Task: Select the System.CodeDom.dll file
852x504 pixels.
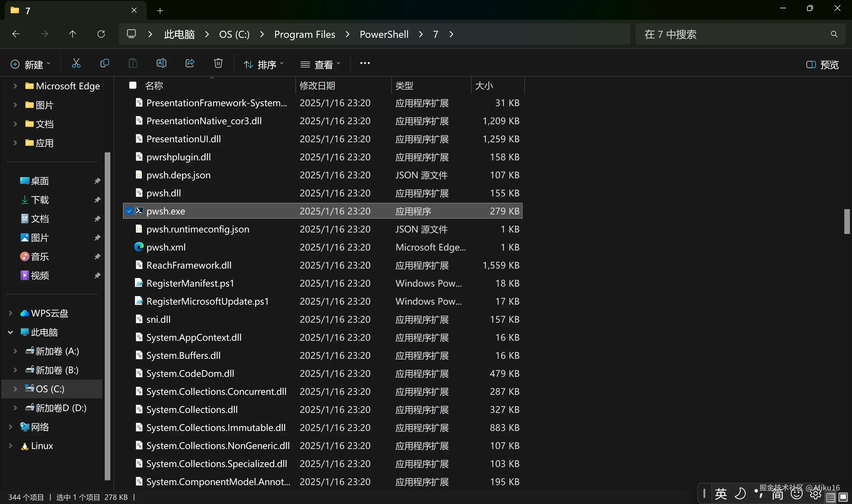Action: (322, 374)
